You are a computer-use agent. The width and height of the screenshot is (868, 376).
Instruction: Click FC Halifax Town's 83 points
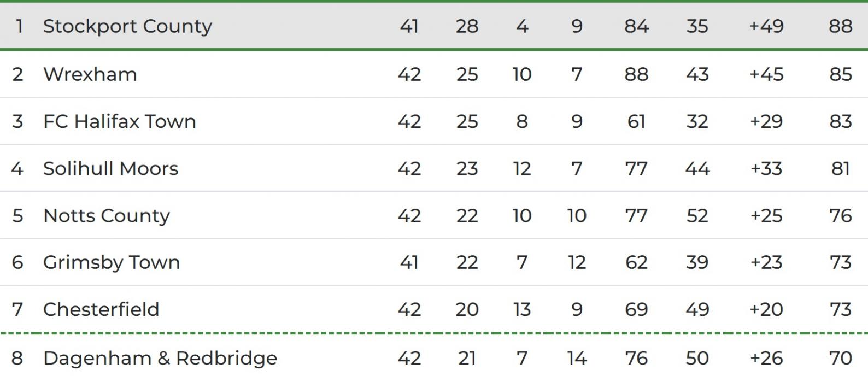840,121
